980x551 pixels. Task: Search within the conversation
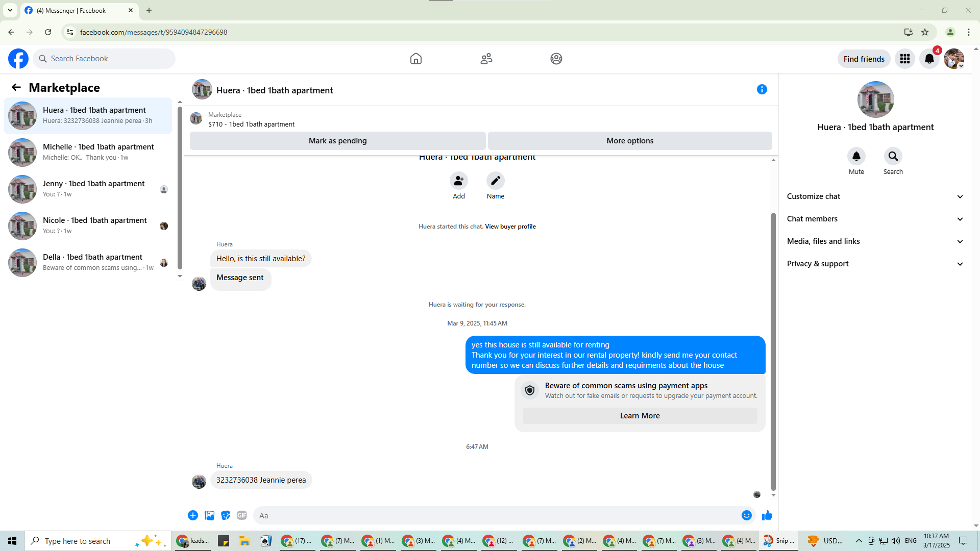893,156
